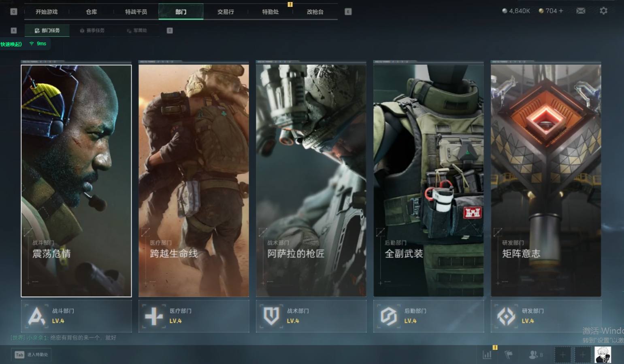The height and width of the screenshot is (364, 624).
Task: Click the Tab key icon
Action: 19,355
